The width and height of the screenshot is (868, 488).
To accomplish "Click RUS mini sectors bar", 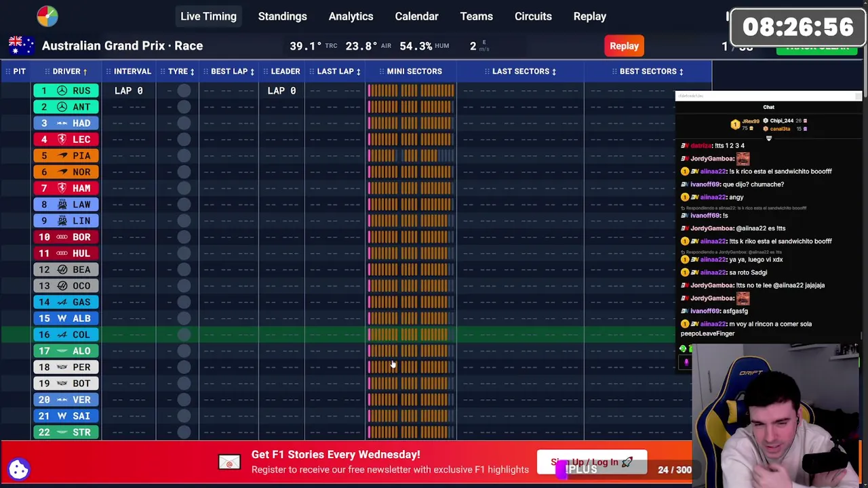I will coord(411,91).
